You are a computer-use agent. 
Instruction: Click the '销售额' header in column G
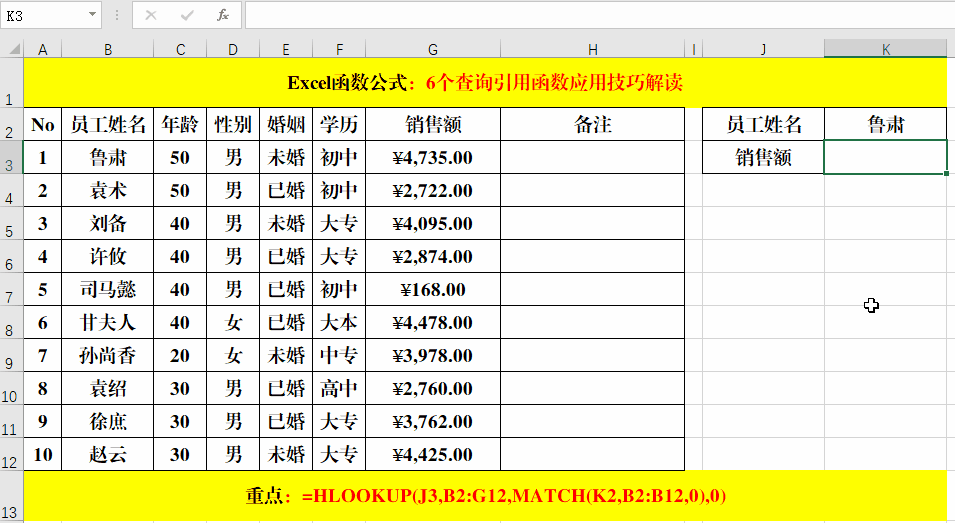pyautogui.click(x=433, y=125)
